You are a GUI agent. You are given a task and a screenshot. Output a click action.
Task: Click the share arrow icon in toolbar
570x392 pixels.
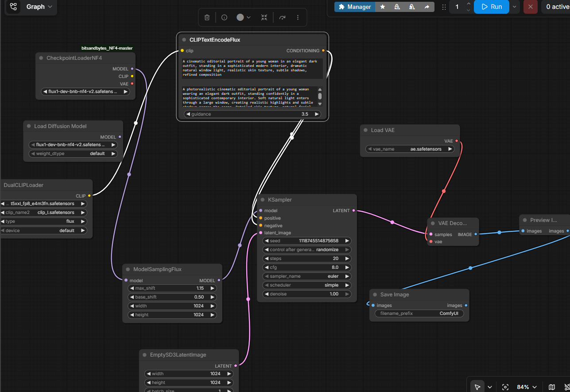tap(427, 7)
